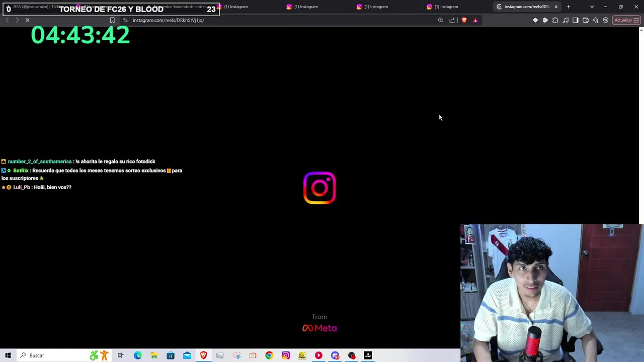Open the Snipping Tool scissors taskbar icon
644x362 pixels.
pyautogui.click(x=236, y=355)
